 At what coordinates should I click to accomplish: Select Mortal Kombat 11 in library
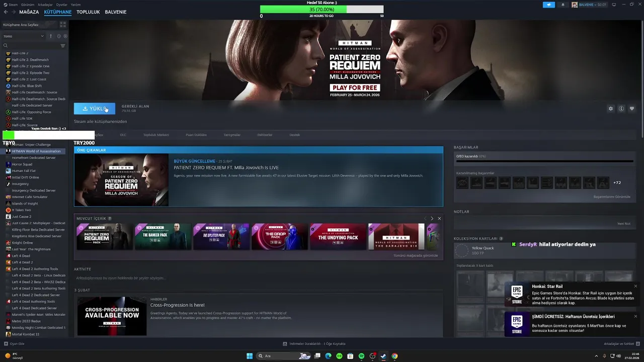[26, 334]
